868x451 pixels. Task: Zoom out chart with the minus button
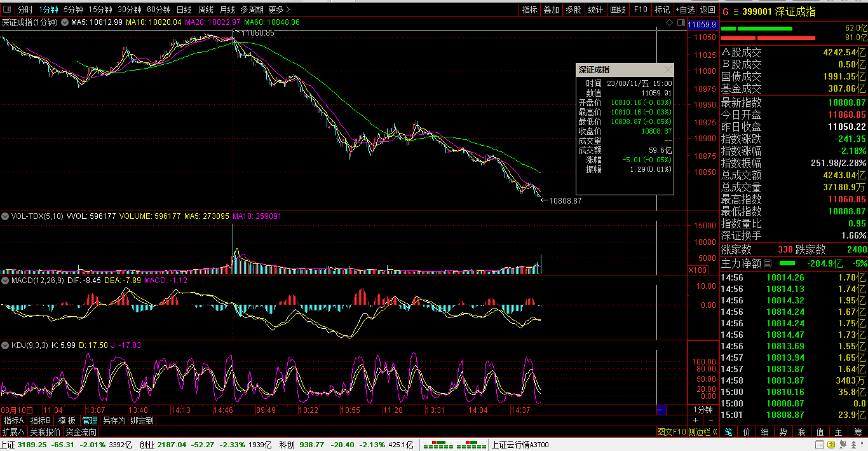pos(710,420)
